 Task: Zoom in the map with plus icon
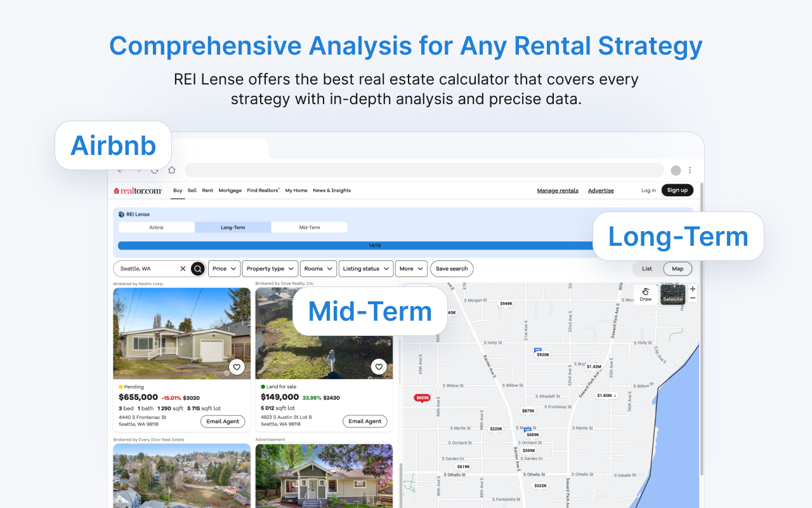[x=693, y=289]
